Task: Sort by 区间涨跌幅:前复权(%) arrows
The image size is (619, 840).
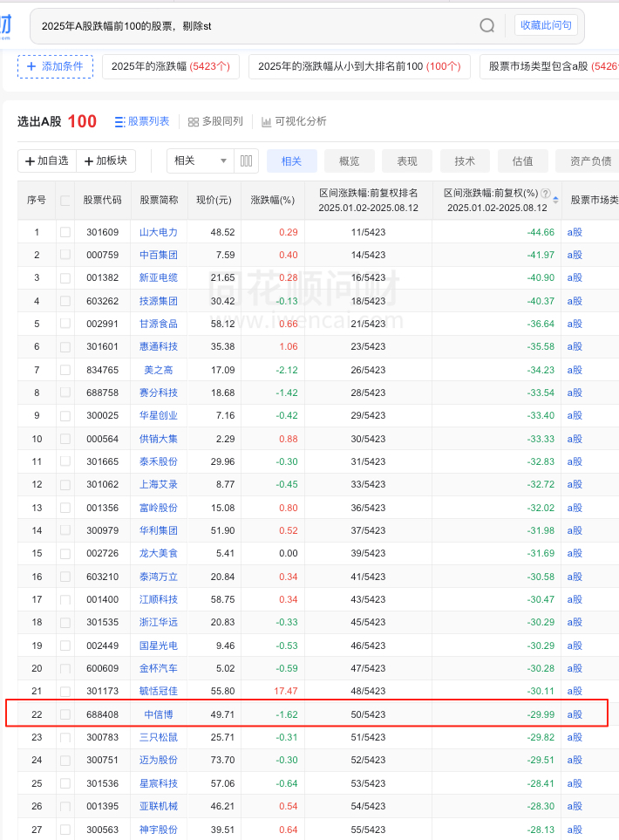Action: click(x=556, y=200)
